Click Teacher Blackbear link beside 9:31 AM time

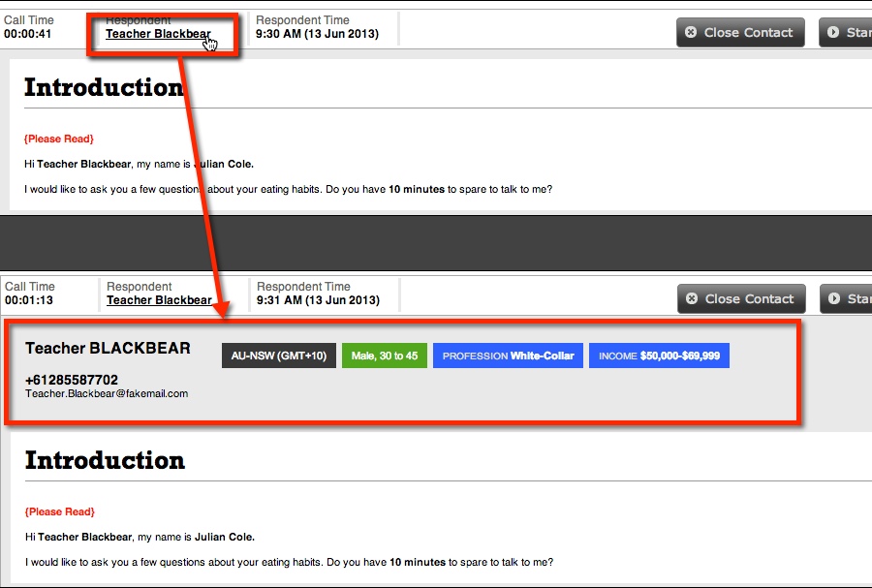(159, 300)
